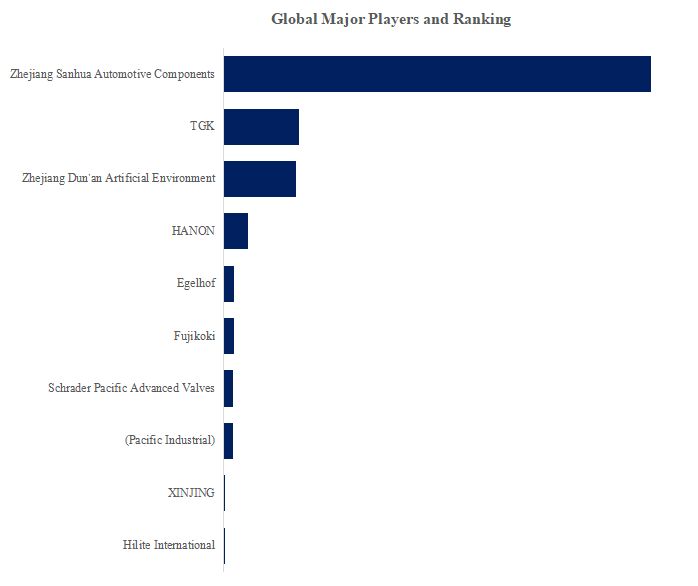The width and height of the screenshot is (698, 586).
Task: Select the HANON label
Action: point(193,231)
